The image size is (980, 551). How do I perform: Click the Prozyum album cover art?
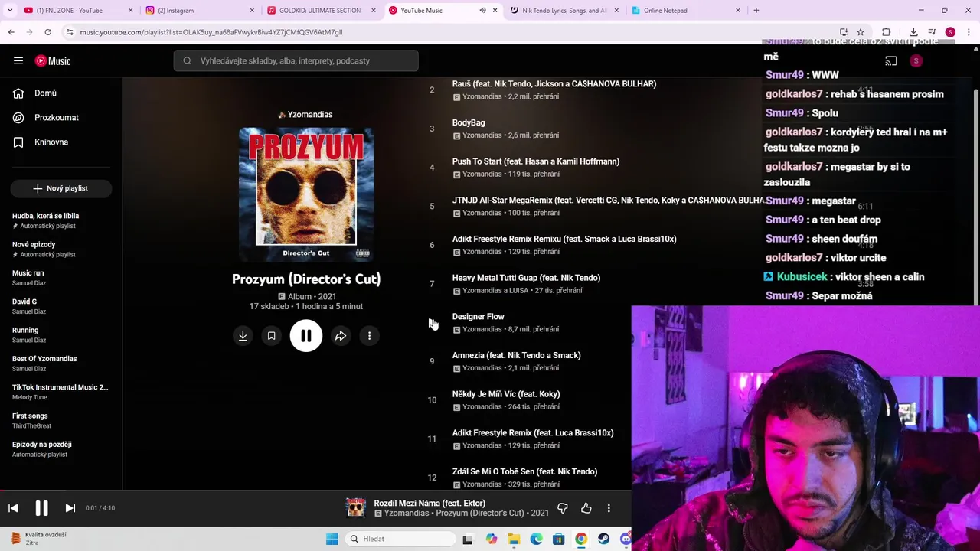click(x=306, y=194)
